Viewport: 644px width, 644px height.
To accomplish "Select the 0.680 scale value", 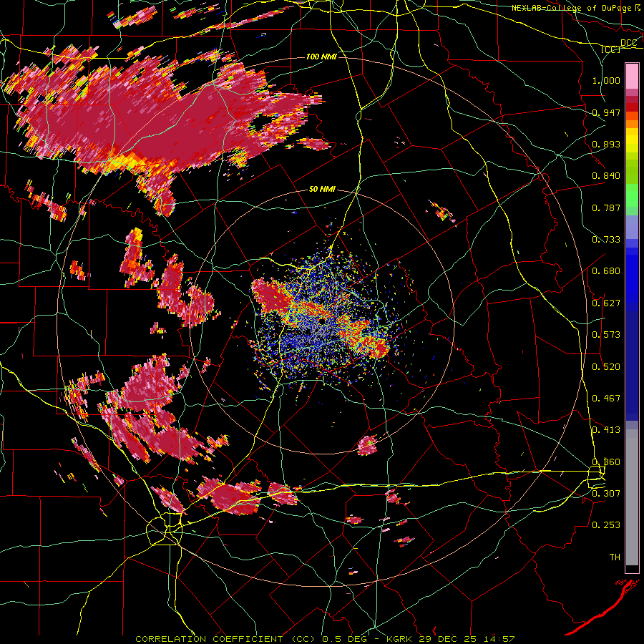I will coord(606,271).
